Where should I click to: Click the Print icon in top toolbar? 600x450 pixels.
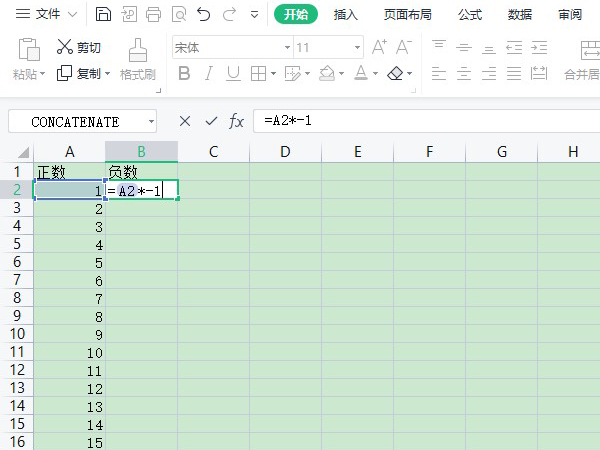[x=153, y=14]
